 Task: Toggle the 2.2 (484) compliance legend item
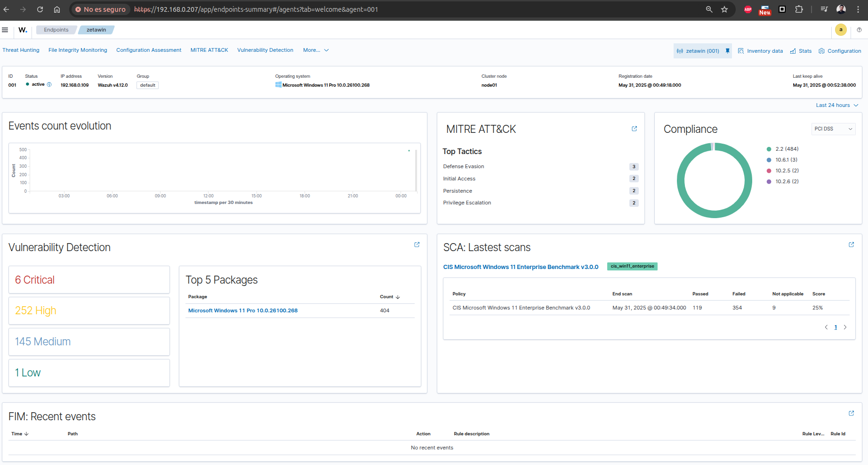pos(787,149)
